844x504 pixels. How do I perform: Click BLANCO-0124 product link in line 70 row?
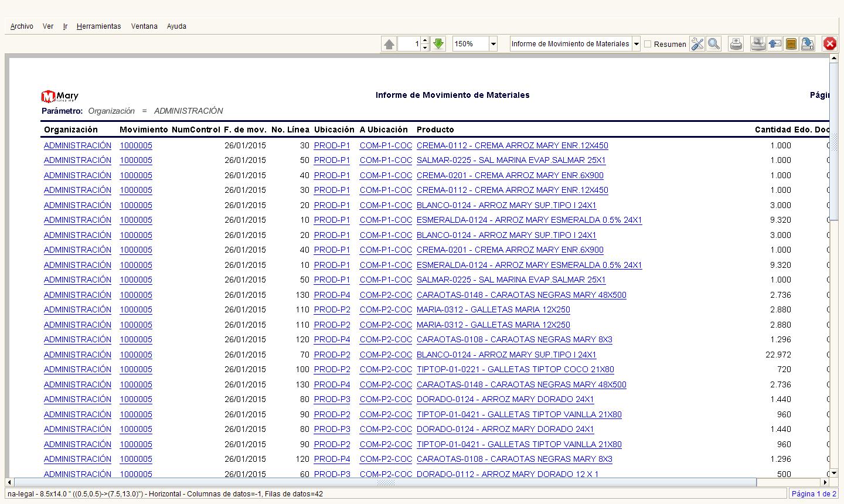pyautogui.click(x=506, y=355)
